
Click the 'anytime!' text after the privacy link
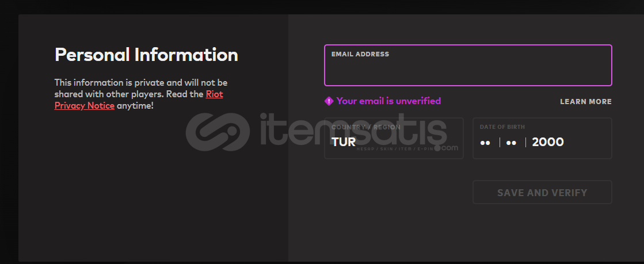(135, 106)
